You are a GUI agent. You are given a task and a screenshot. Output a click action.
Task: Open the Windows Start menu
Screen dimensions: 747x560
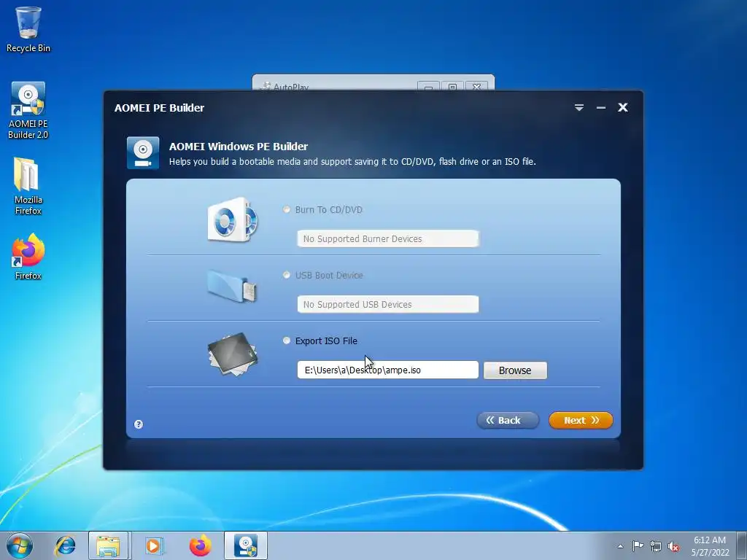pos(20,545)
